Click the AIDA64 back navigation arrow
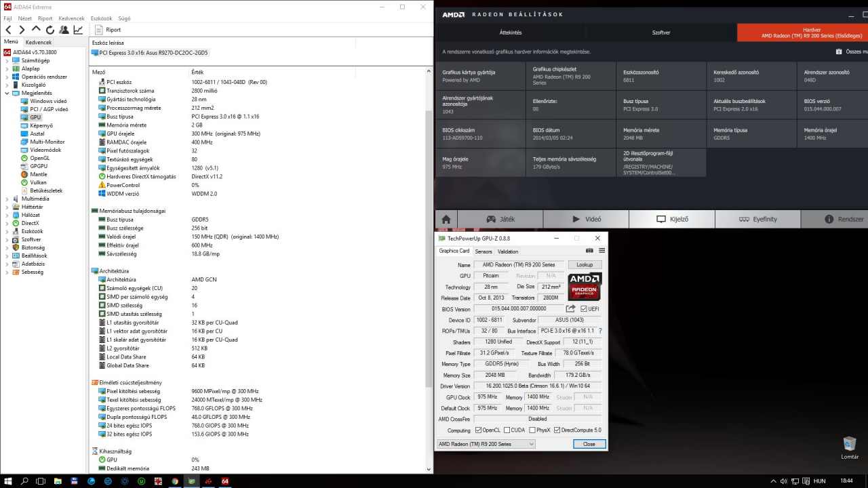Image resolution: width=868 pixels, height=488 pixels. coord(9,30)
